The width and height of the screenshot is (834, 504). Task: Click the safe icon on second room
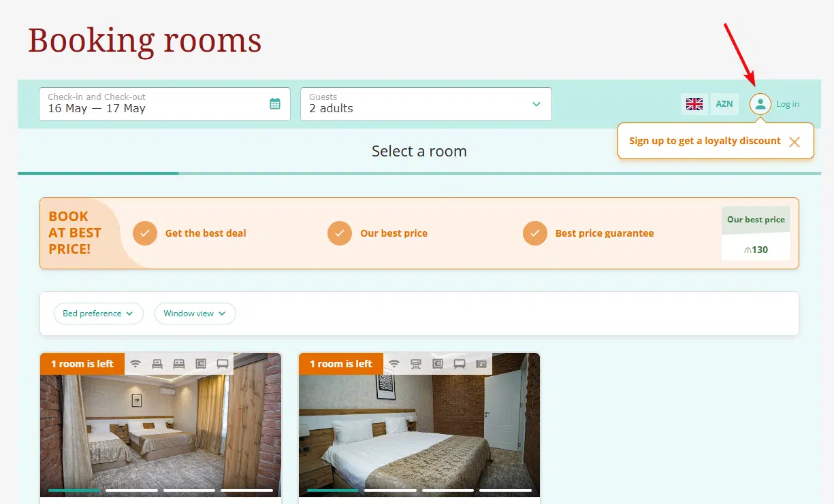[x=438, y=364]
